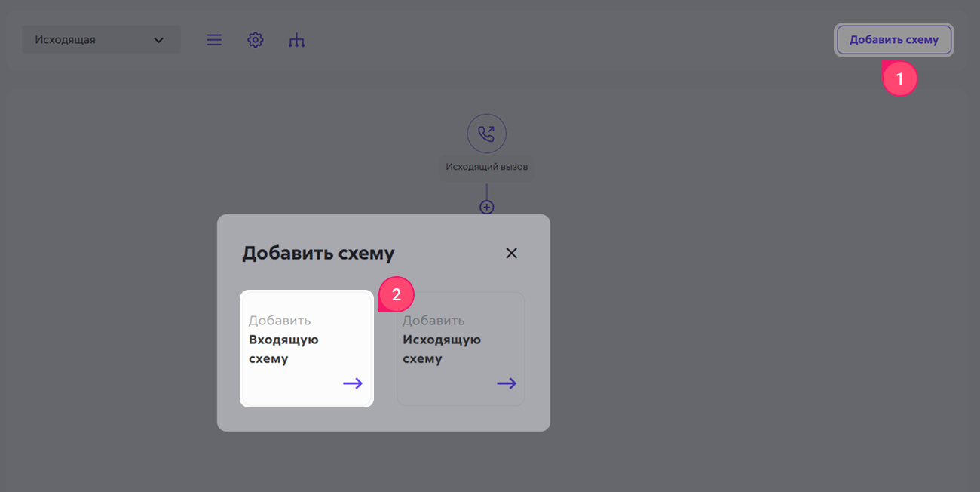Expand the Исходящая dropdown
This screenshot has height=492, width=980.
pyautogui.click(x=101, y=40)
